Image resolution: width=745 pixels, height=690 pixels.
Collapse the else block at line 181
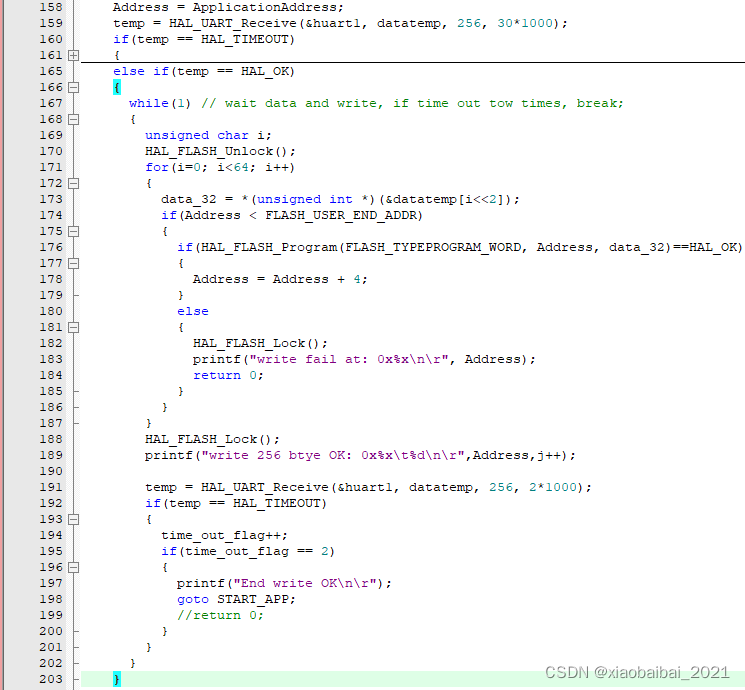coord(73,327)
